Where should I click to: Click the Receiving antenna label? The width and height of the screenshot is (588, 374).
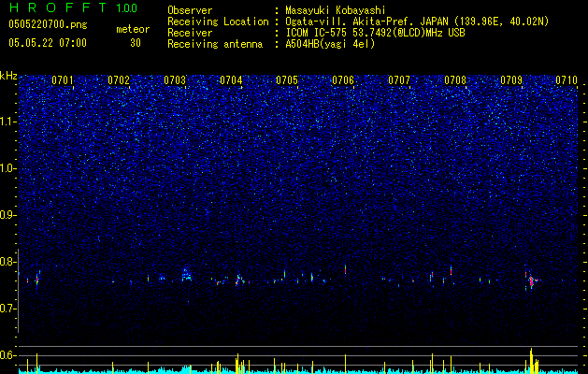215,44
